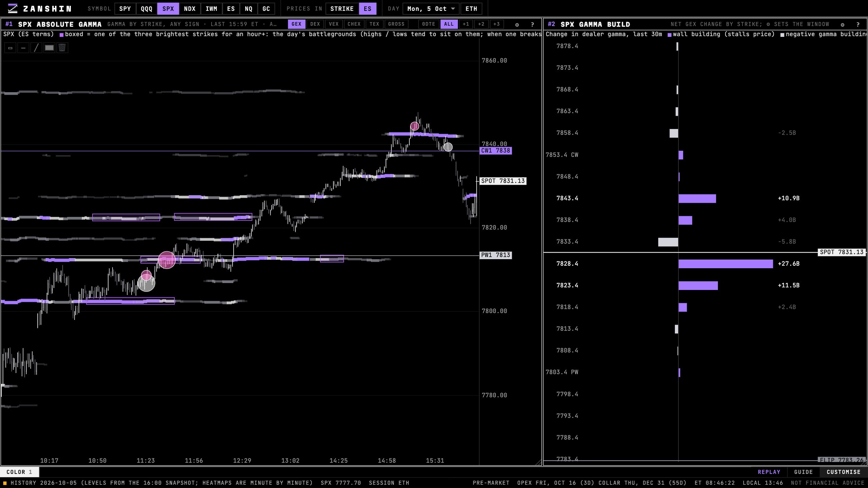Set prices in STRIKE terms
868x488 pixels.
(342, 9)
